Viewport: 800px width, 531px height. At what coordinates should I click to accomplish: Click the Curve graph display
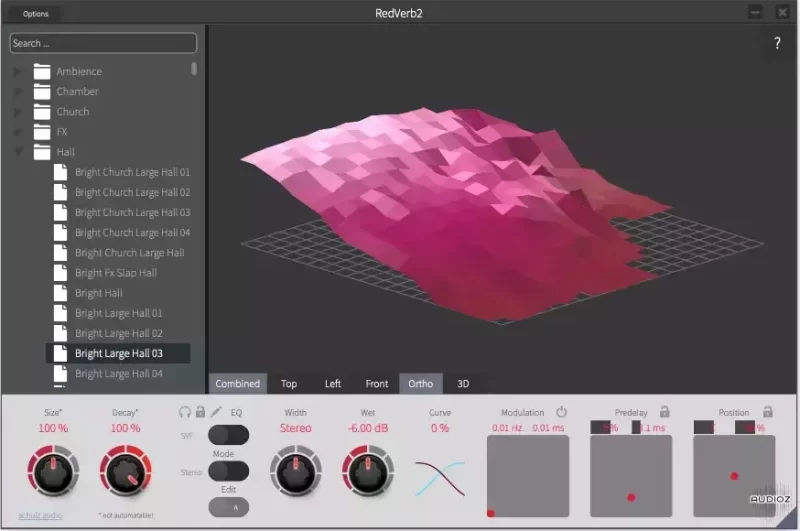(440, 478)
